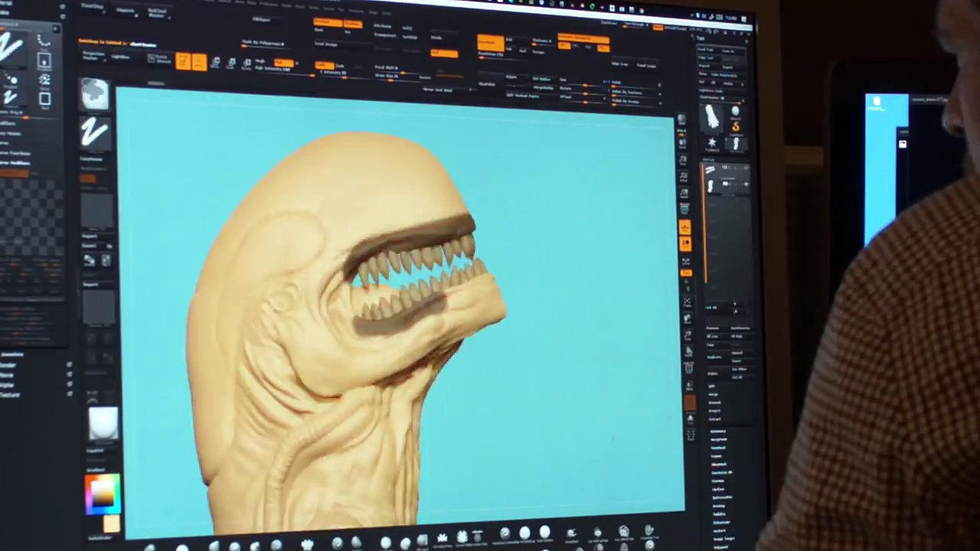This screenshot has height=551, width=980.
Task: Select the PolyMesh3D star tool icon
Action: click(x=711, y=143)
